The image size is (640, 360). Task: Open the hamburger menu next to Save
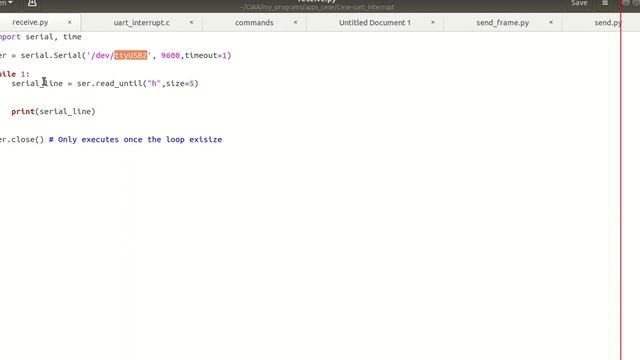pos(605,3)
